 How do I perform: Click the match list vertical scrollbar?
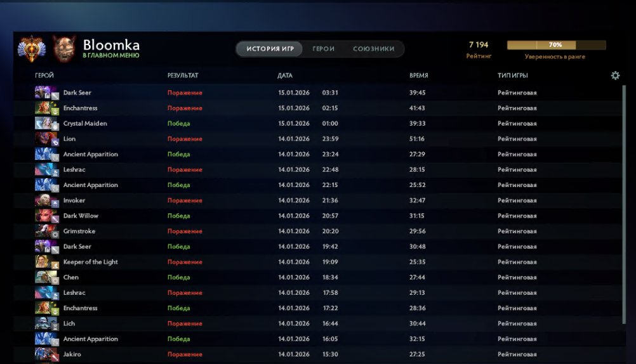coord(623,203)
